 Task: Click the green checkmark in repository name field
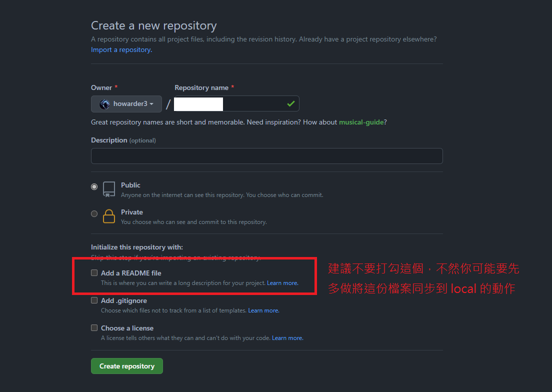291,103
